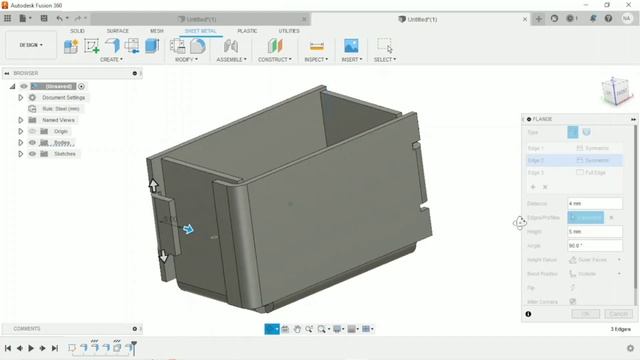
Task: Expand the Sketches folder node
Action: tap(20, 154)
